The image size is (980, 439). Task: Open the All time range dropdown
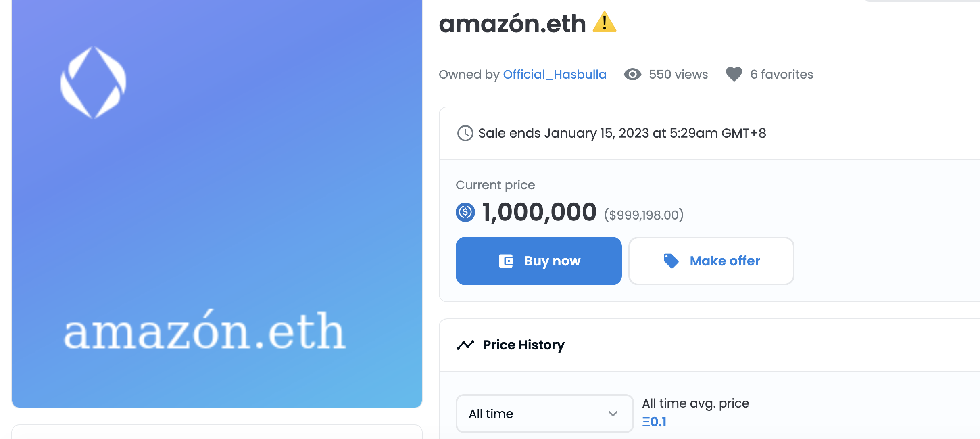pos(544,414)
